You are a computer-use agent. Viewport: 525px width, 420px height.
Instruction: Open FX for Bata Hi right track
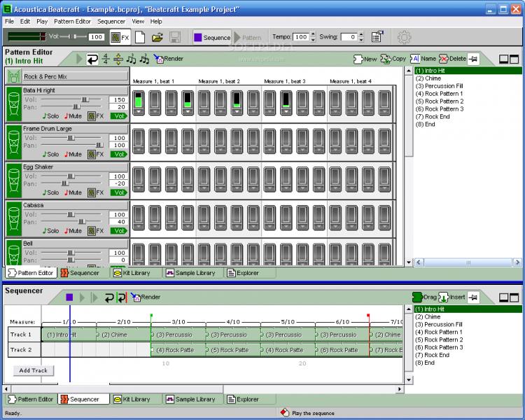[96, 116]
